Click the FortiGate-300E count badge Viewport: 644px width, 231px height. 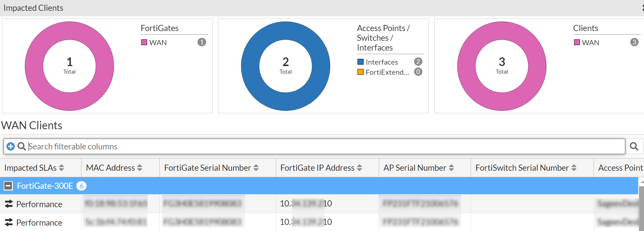[x=81, y=186]
